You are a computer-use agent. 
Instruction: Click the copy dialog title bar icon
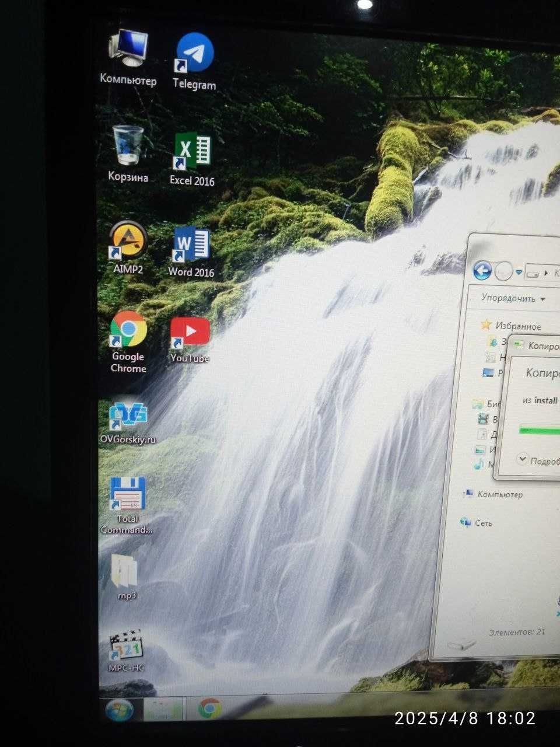519,345
